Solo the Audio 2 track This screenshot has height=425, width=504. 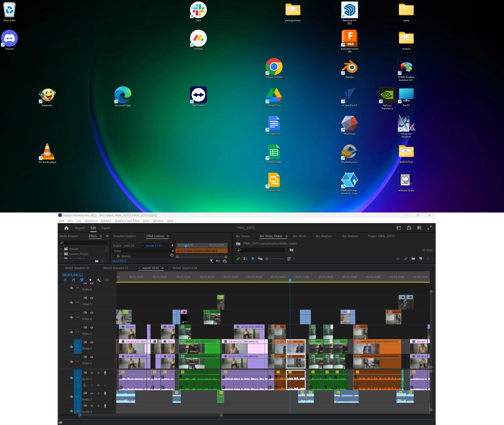98,394
